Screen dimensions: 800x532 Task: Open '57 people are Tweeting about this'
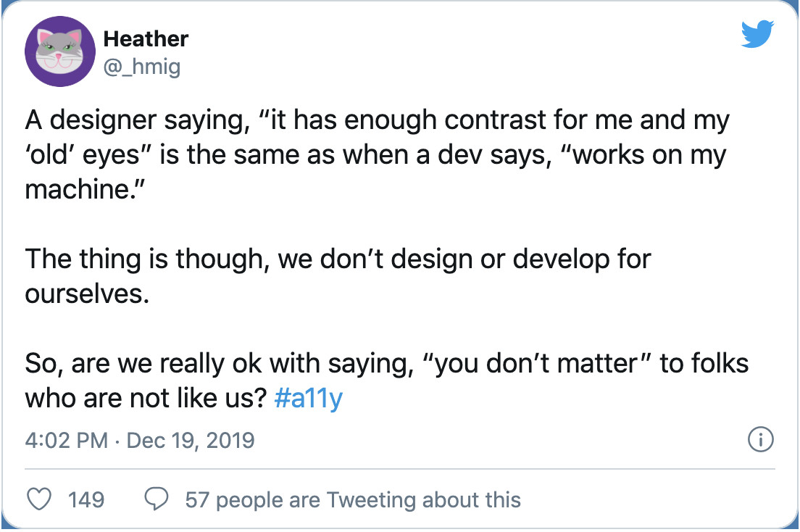353,499
